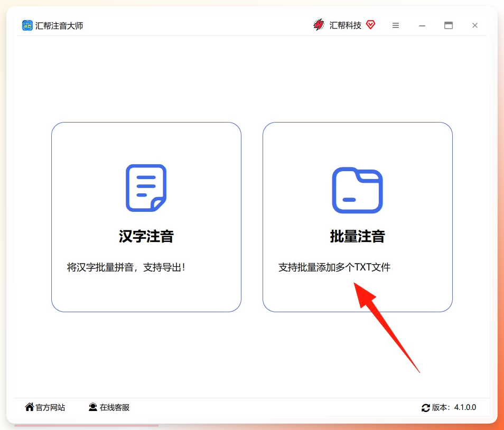Click the 版本: 4.1.0.0 text

point(454,407)
